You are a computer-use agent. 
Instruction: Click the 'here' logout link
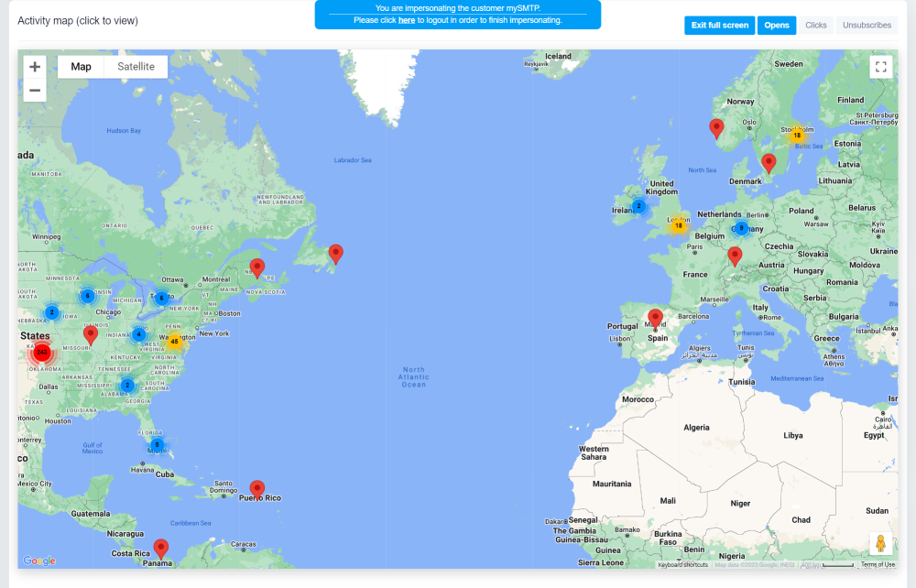click(406, 20)
